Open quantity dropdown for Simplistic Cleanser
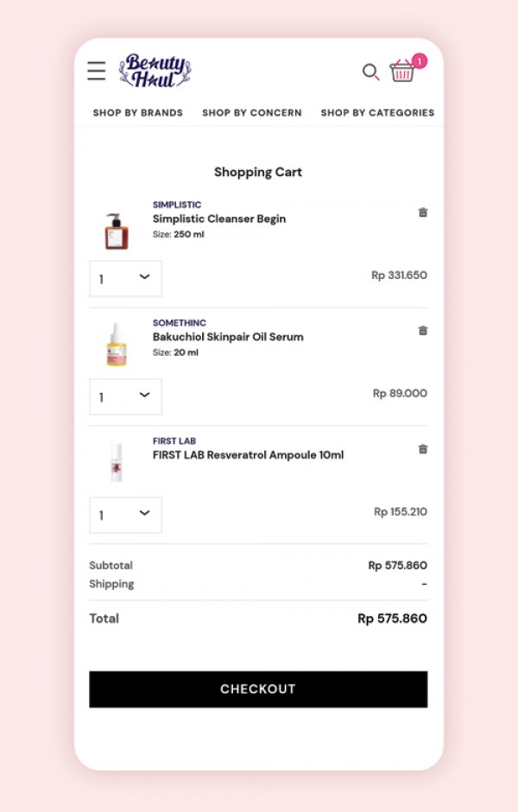Image resolution: width=518 pixels, height=812 pixels. tap(125, 278)
